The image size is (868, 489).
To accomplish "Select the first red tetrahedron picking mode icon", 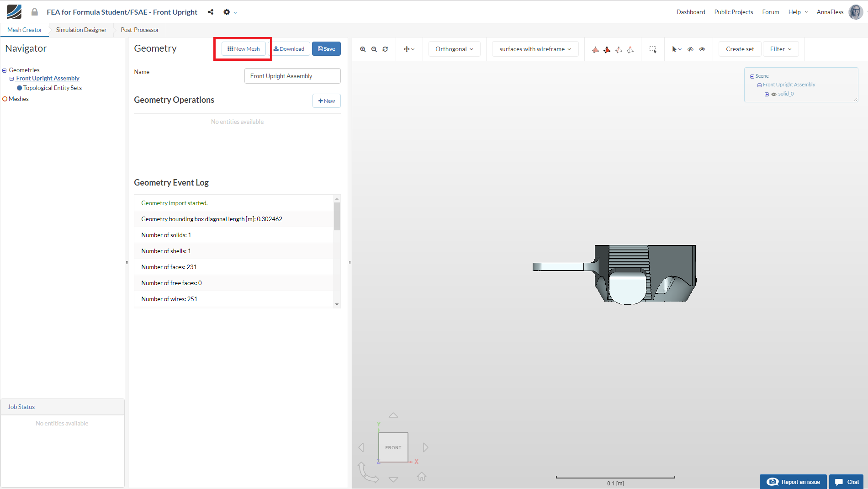I will (x=595, y=49).
